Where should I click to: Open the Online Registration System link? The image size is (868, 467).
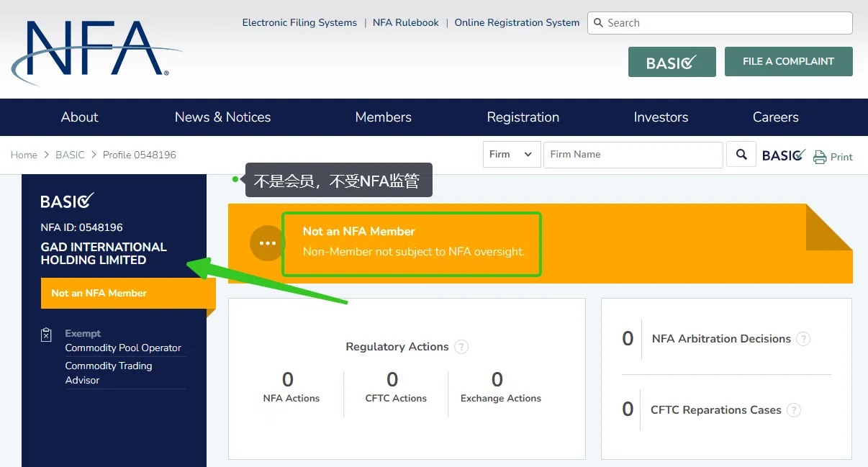click(517, 22)
